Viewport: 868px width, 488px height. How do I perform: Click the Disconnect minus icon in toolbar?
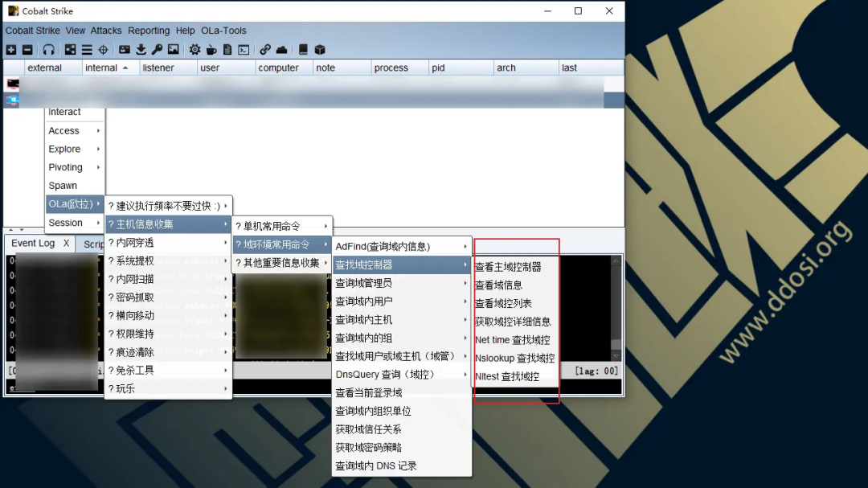[27, 50]
